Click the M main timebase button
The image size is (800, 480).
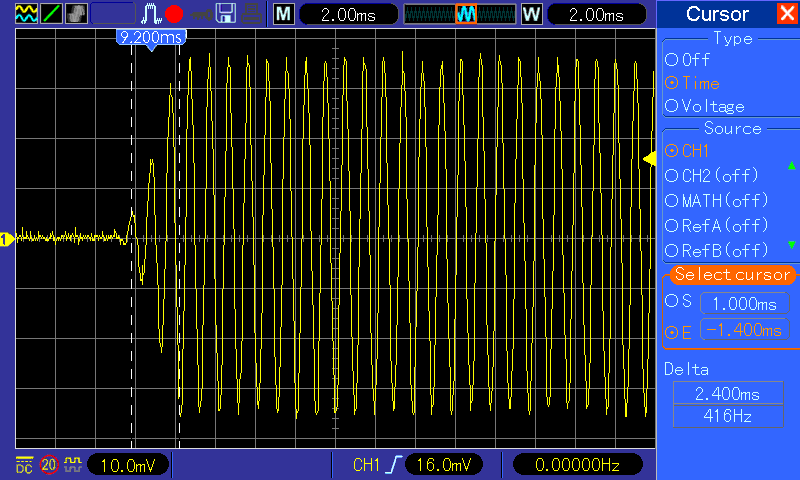coord(284,14)
